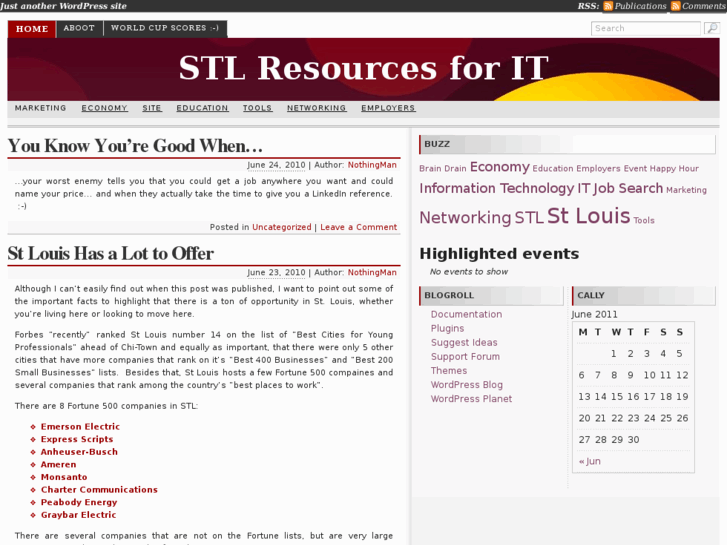Go to previous month « Jun
The width and height of the screenshot is (727, 545).
click(x=590, y=461)
